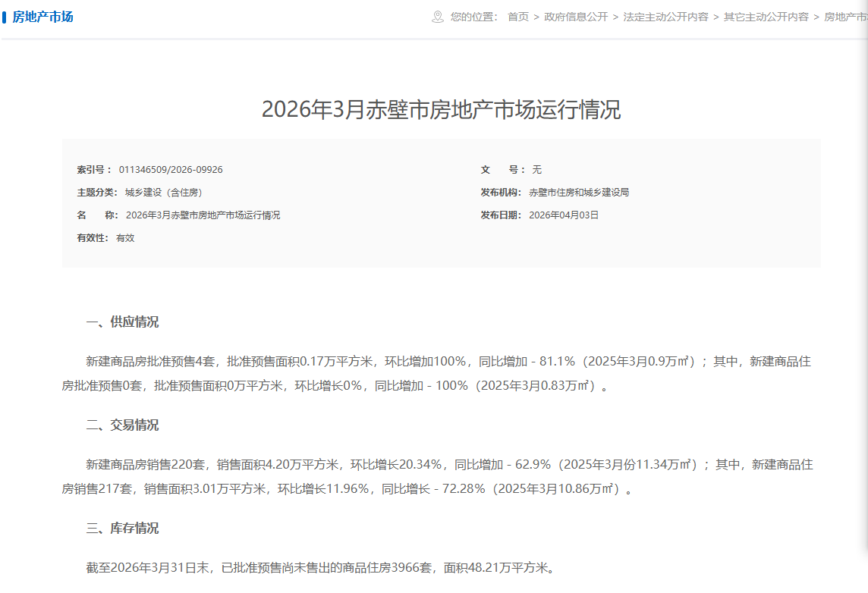This screenshot has height=593, width=868.
Task: Click the article title 2026年3月赤壁市房地产市场运行情况
Action: (x=441, y=109)
